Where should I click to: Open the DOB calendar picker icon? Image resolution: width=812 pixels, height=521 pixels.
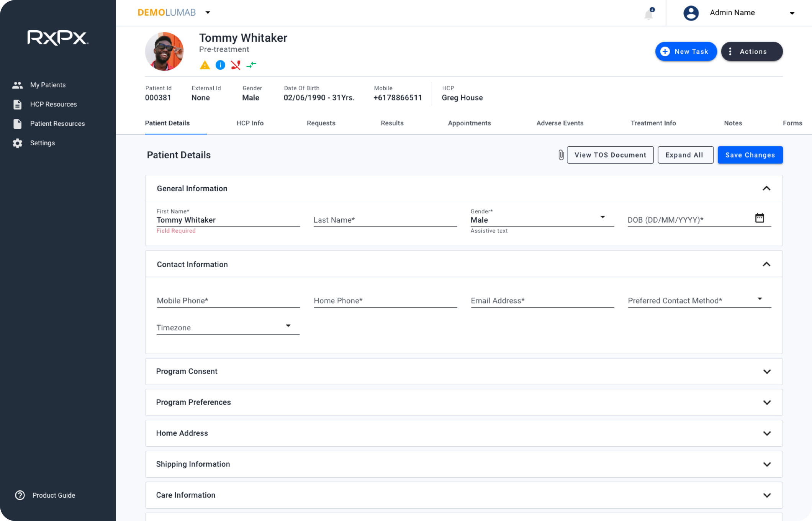tap(760, 218)
